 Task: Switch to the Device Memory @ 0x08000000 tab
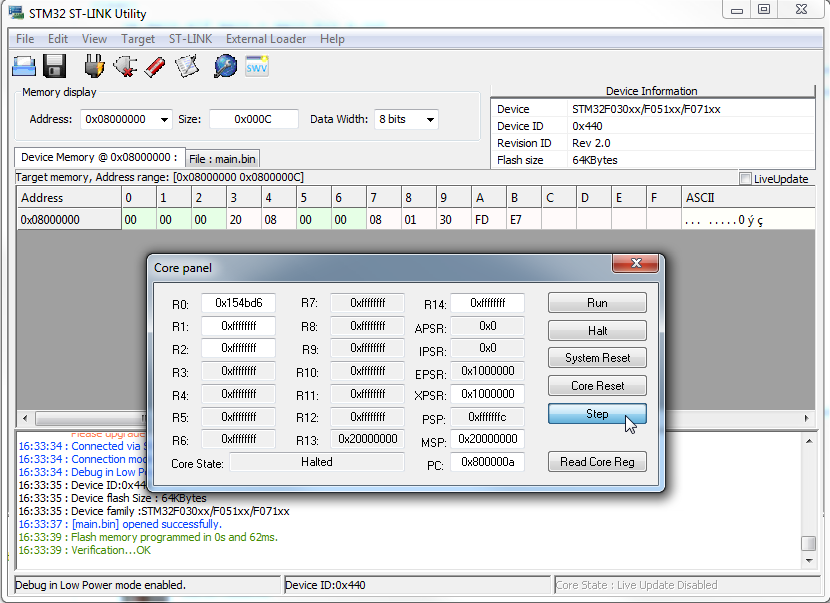(x=99, y=157)
